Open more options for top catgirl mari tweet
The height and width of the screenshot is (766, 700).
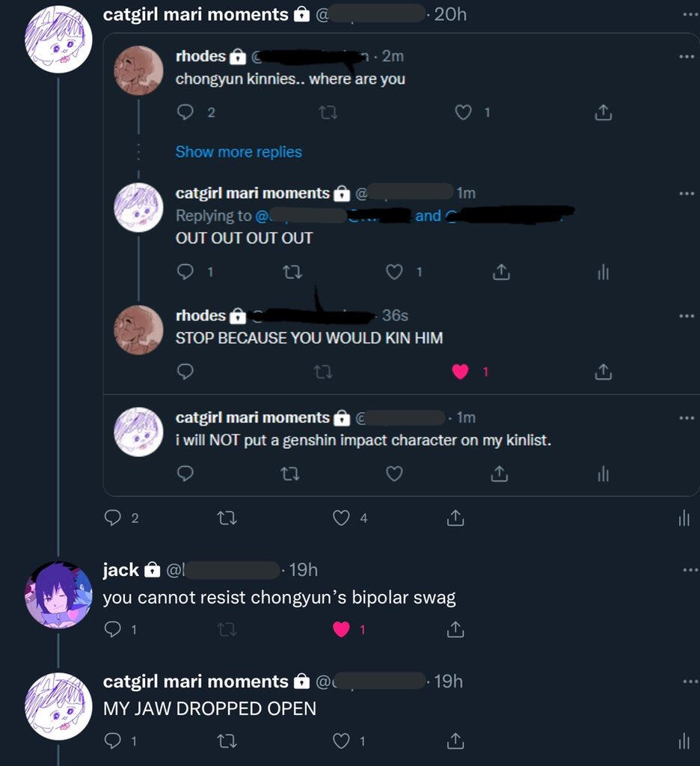(690, 15)
